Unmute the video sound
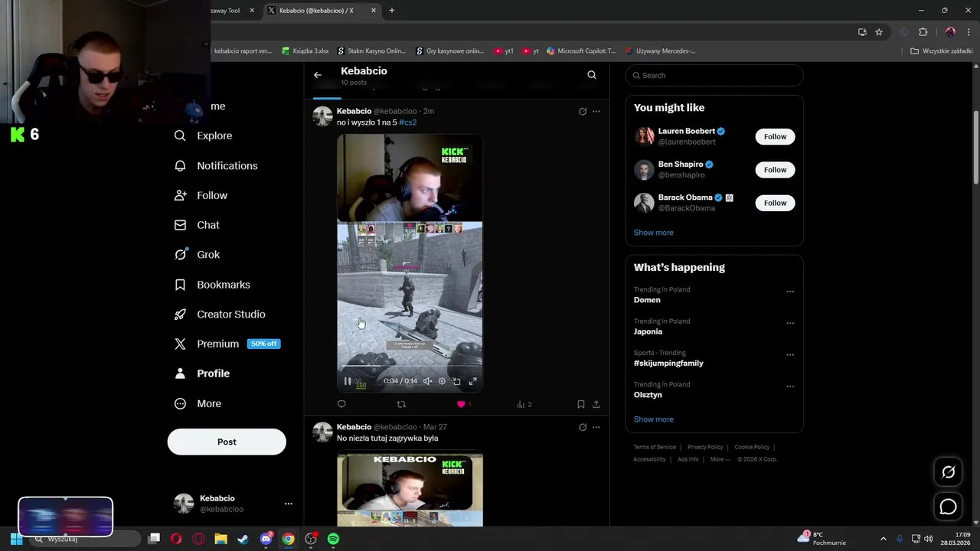 pyautogui.click(x=427, y=381)
